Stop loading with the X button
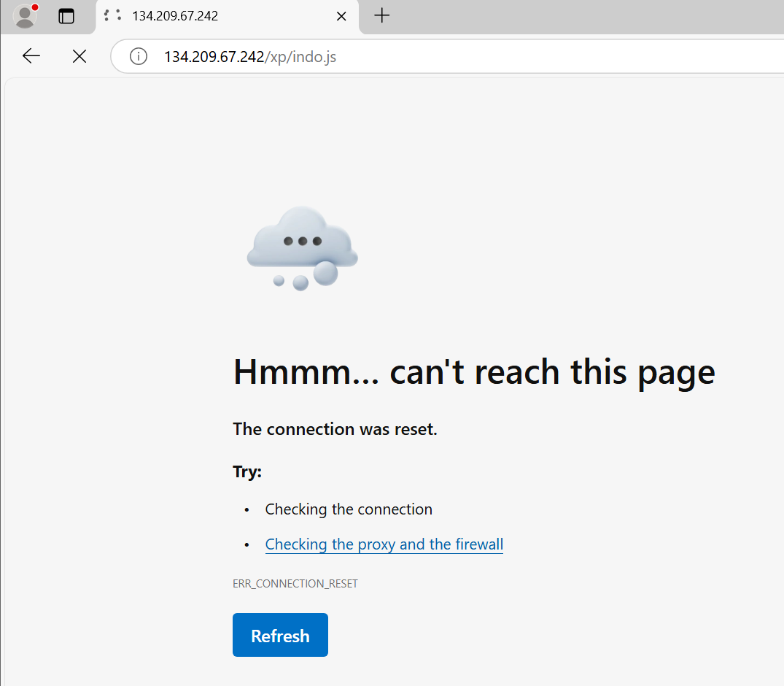 pos(79,56)
